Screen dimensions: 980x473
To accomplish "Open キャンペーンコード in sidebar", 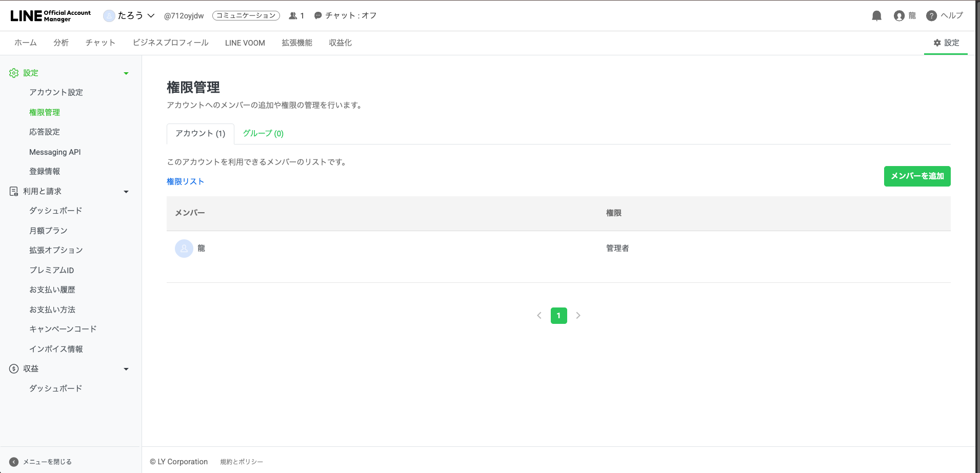I will pyautogui.click(x=63, y=329).
